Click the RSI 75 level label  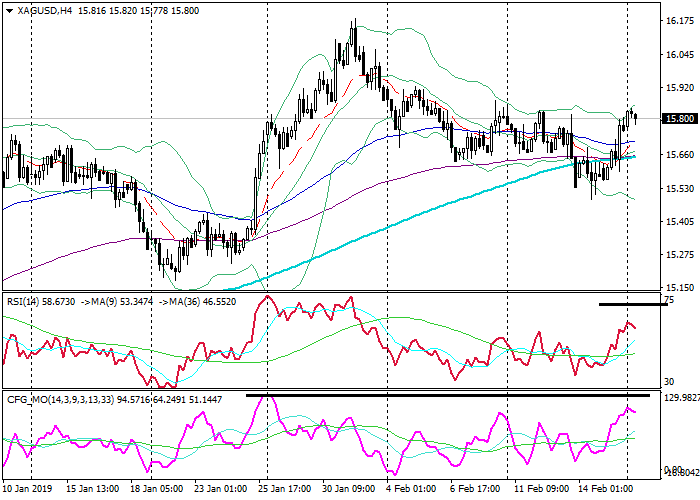click(x=668, y=300)
